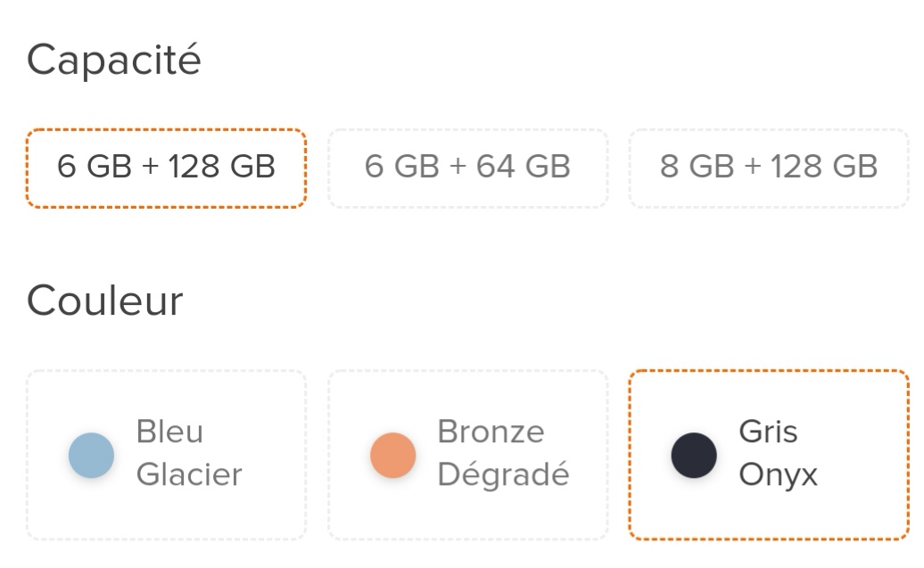Choose the 6 GB + 64 GB option
The image size is (924, 568).
467,168
